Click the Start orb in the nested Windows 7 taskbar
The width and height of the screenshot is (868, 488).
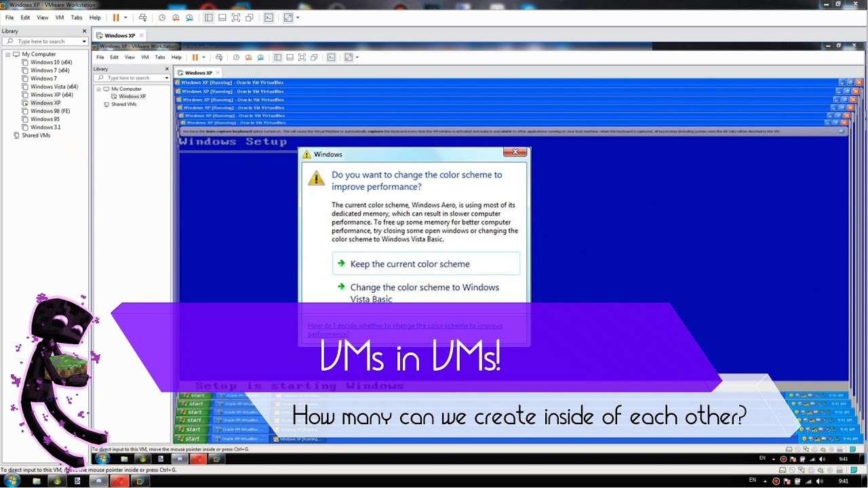(102, 459)
